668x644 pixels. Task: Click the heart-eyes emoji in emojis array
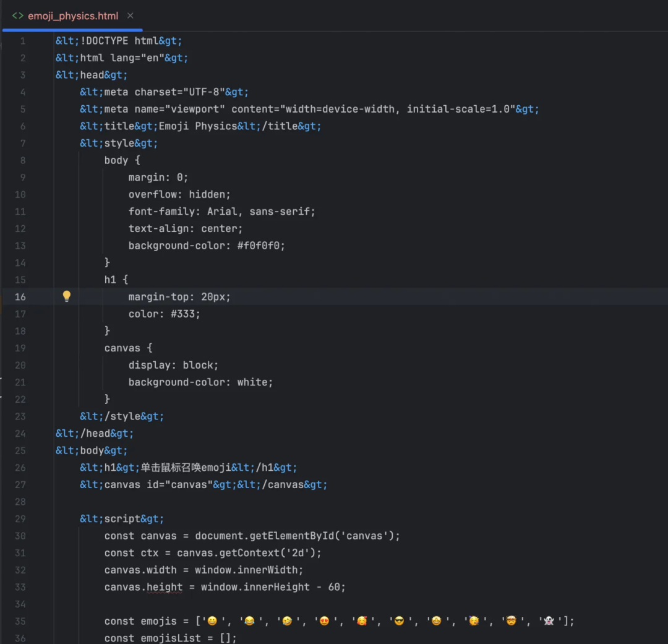(324, 621)
